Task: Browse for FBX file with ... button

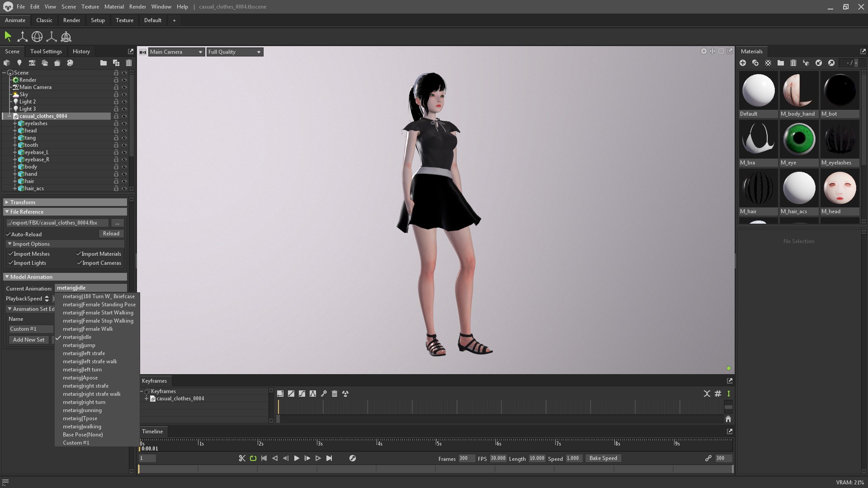Action: coord(117,223)
